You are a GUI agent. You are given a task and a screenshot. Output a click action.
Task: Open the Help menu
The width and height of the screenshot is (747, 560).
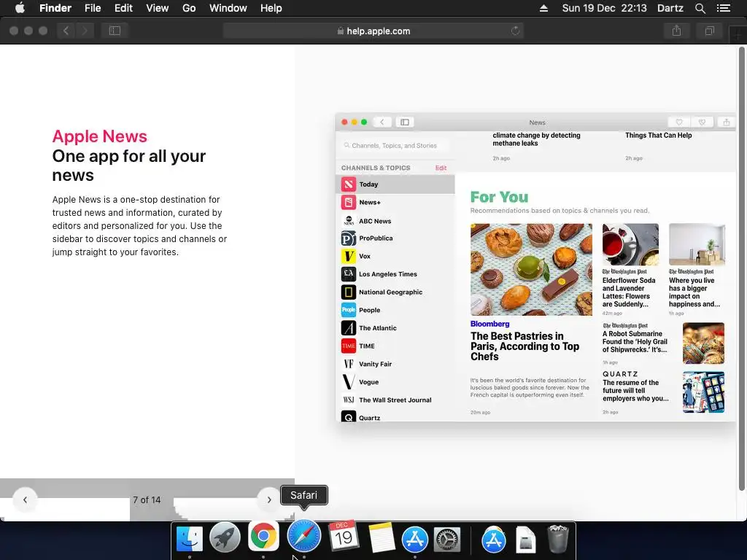pos(271,8)
